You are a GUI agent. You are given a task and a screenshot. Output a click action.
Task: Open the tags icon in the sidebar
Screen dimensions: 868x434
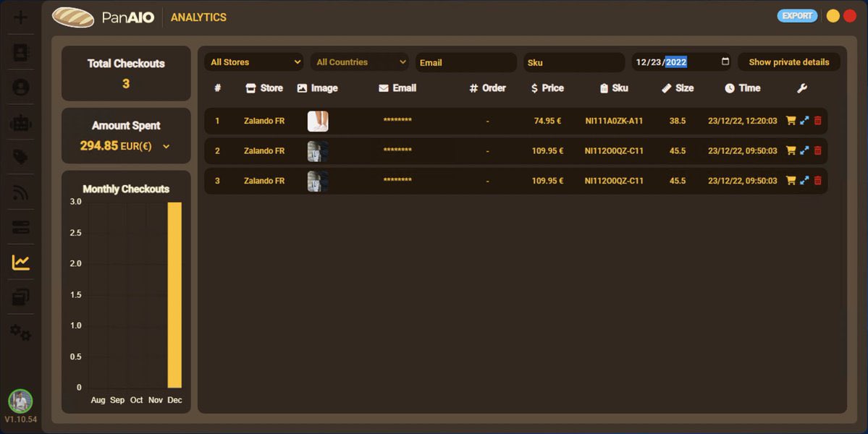[20, 158]
